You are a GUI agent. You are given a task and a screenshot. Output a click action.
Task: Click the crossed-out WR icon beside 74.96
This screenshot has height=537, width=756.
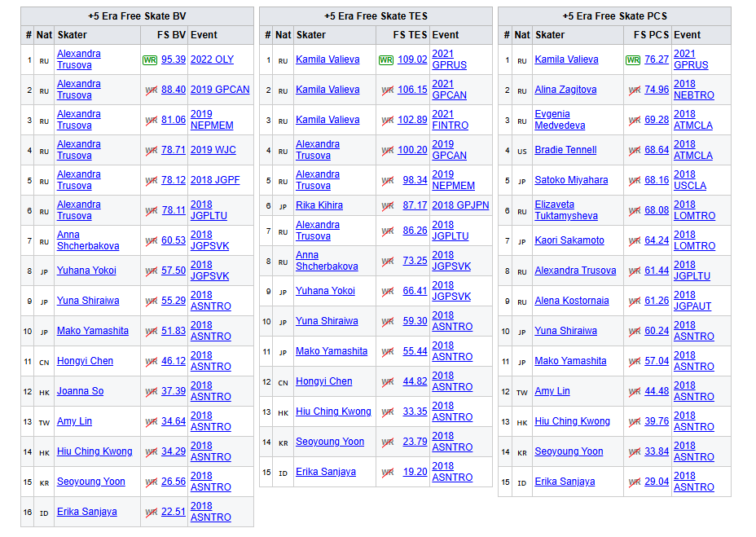(x=634, y=90)
